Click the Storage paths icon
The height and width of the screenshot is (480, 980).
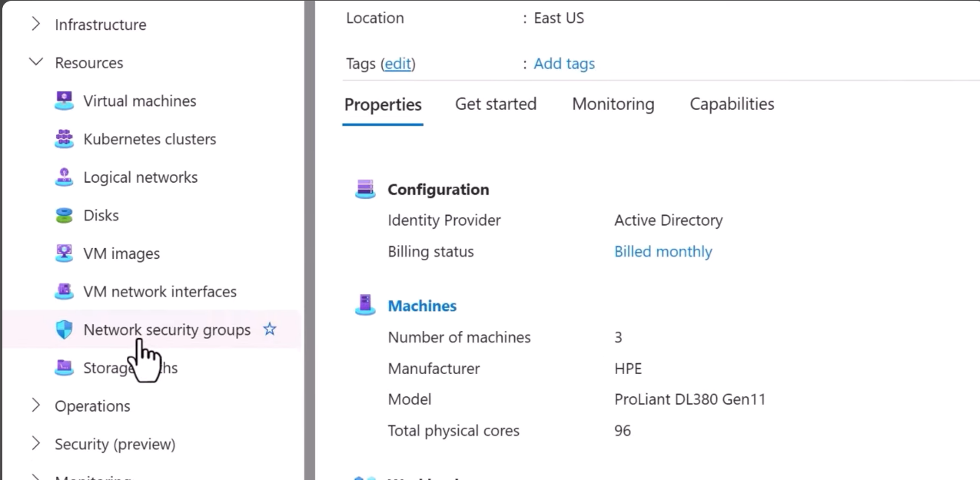[65, 368]
